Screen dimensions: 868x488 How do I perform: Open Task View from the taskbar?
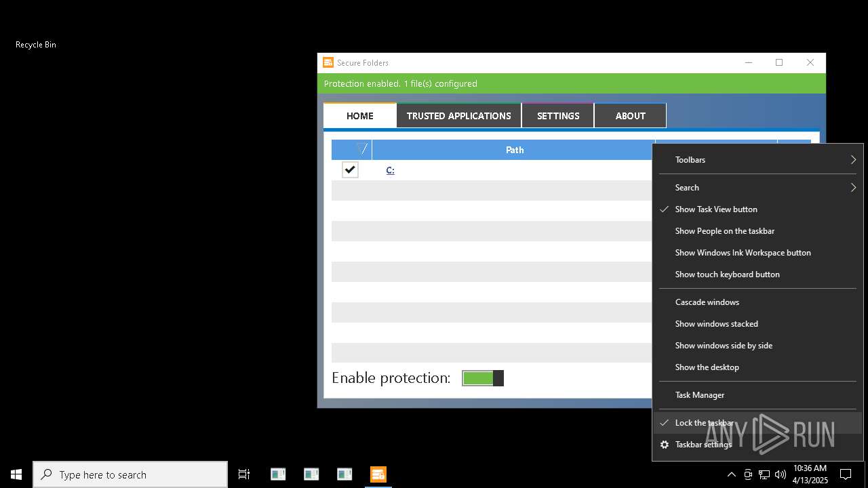coord(244,474)
